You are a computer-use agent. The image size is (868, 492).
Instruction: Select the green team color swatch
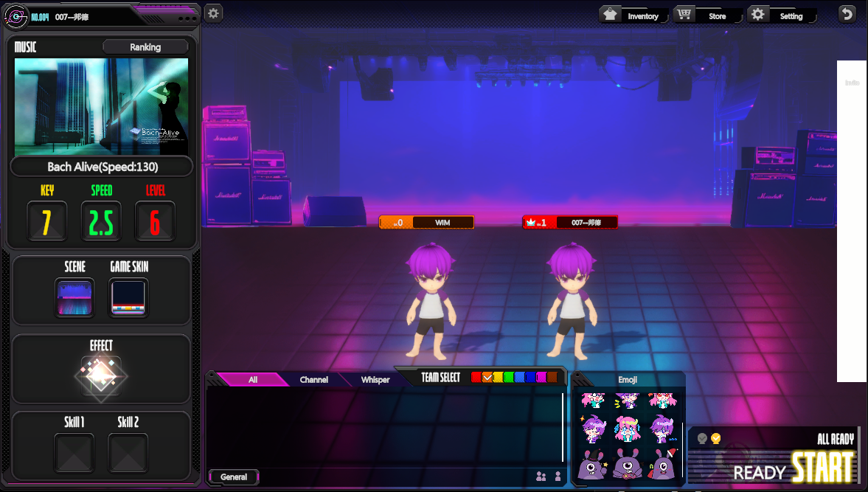pos(508,378)
